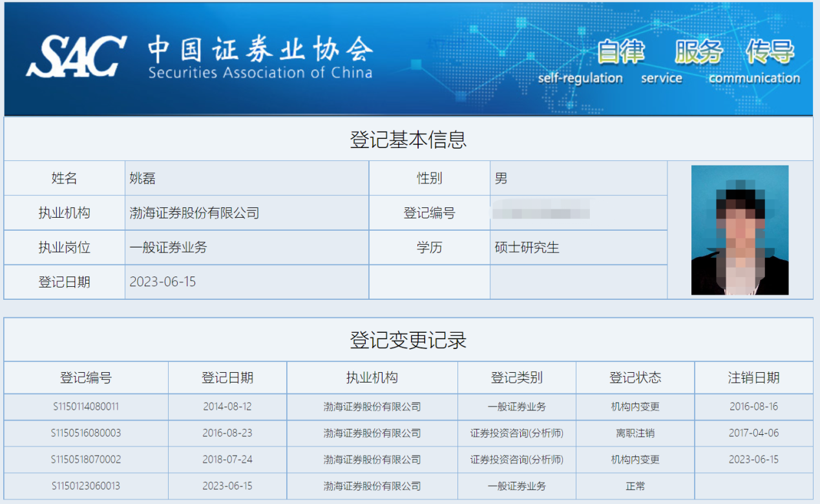The width and height of the screenshot is (820, 504).
Task: Open registration record S1150114080011
Action: pos(85,406)
